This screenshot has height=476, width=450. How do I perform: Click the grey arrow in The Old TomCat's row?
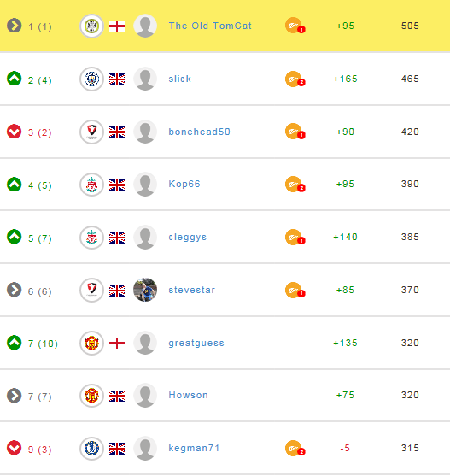[15, 26]
